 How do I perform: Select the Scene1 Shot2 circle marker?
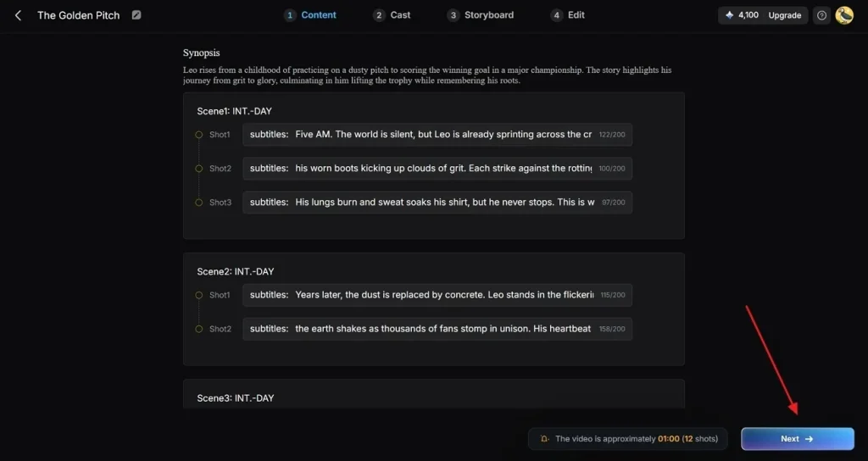tap(198, 169)
